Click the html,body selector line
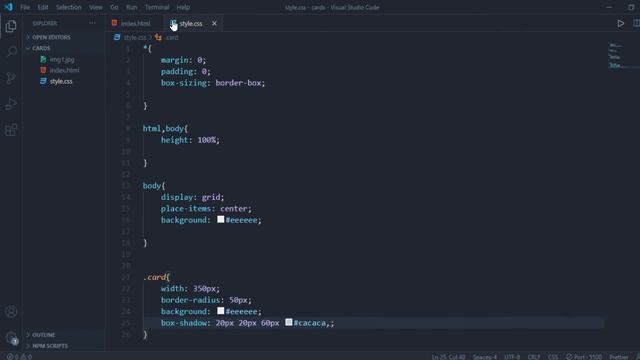640x360 pixels. coord(165,129)
